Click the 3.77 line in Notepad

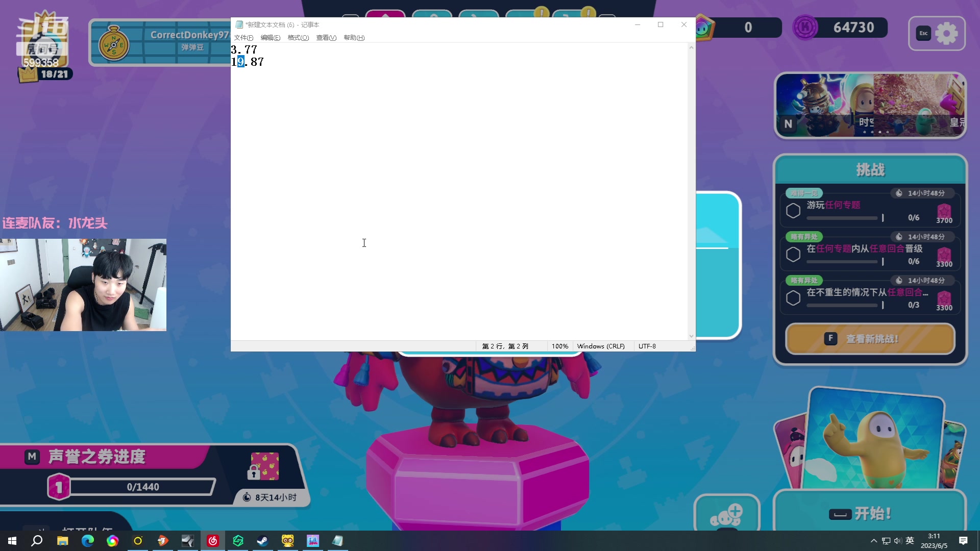click(x=244, y=49)
